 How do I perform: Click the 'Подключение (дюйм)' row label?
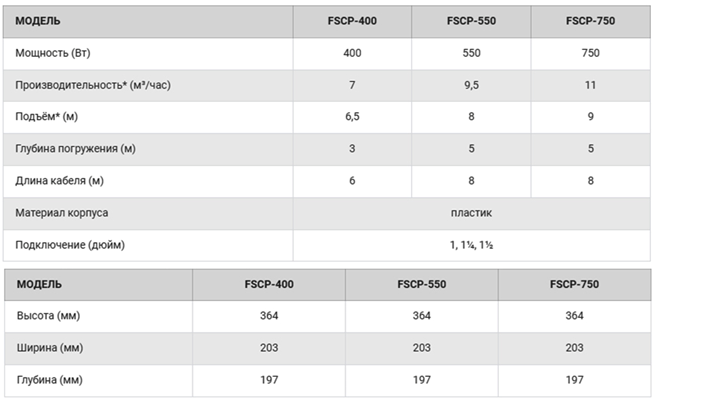(x=70, y=245)
